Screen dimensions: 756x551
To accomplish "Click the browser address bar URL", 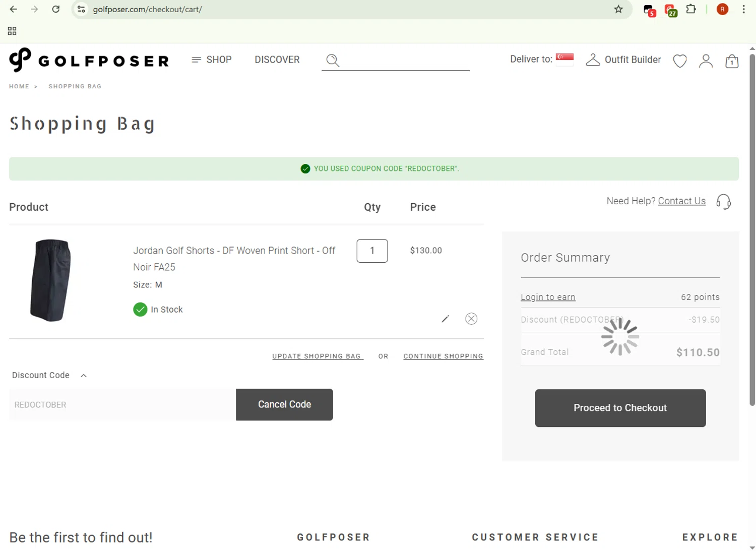I will click(148, 9).
